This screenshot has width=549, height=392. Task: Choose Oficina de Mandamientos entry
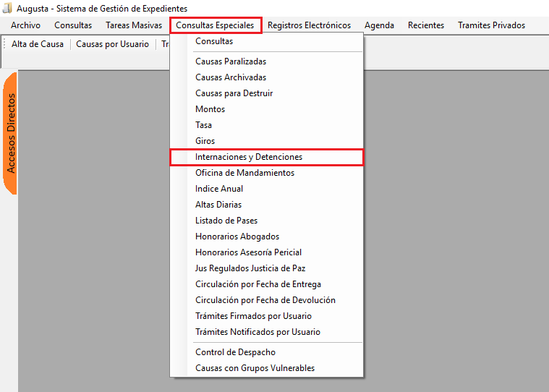[x=244, y=173]
